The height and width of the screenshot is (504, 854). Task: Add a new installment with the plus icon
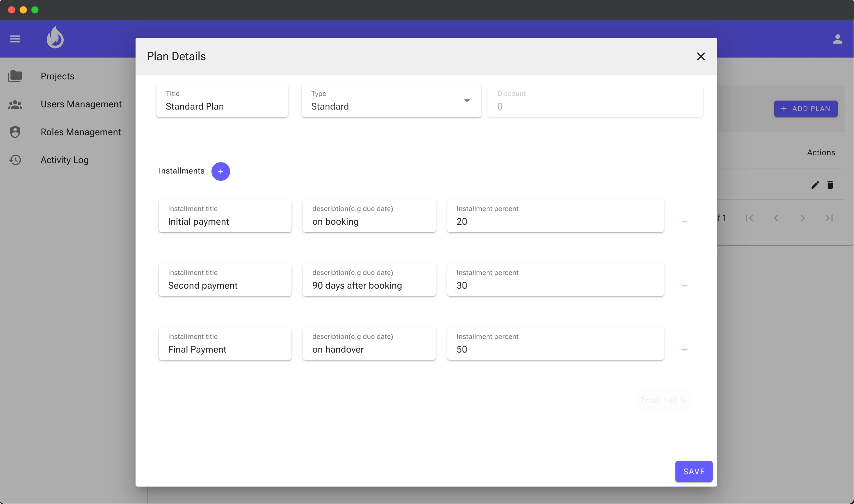(x=220, y=171)
